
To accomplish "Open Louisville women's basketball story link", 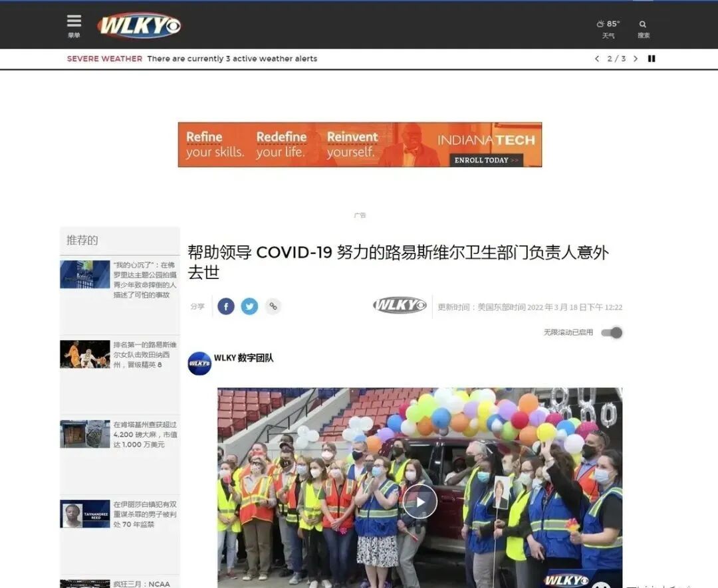I will [145, 355].
